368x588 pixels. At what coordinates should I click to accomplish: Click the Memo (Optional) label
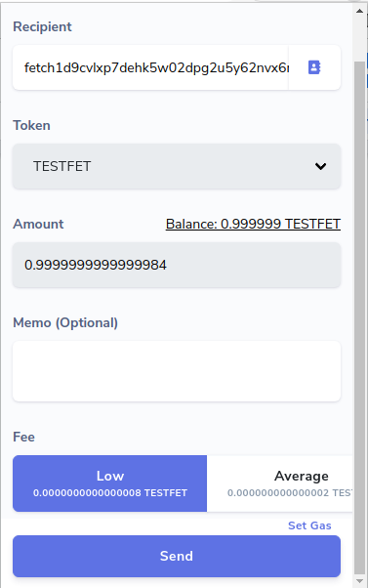pyautogui.click(x=65, y=322)
